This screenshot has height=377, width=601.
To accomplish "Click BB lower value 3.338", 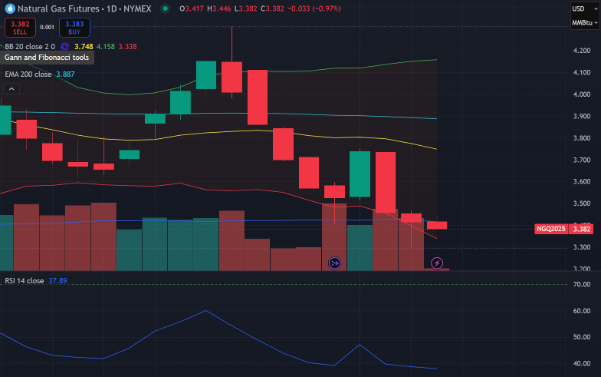I will tap(127, 46).
